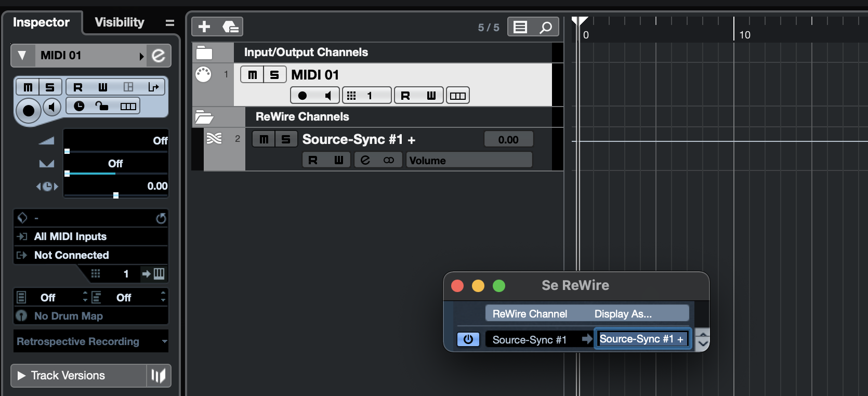
Task: Collapse the ReWire Channels folder
Action: click(204, 117)
